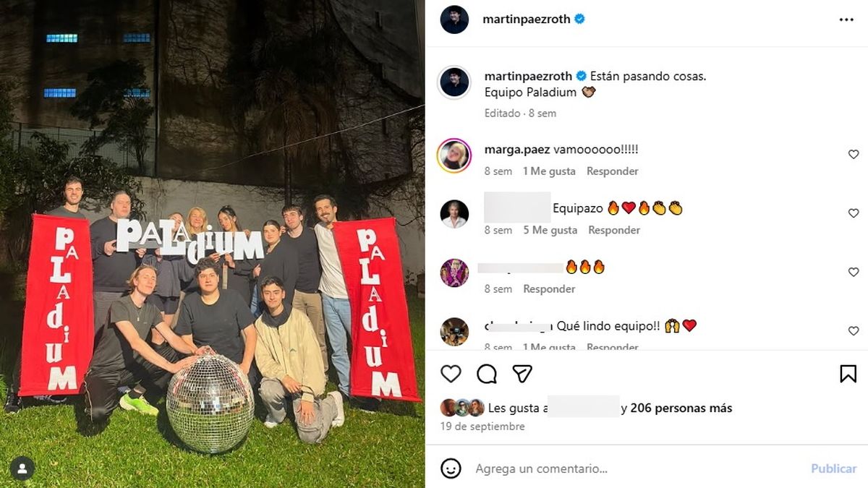
Task: Like the Equipazo comment
Action: point(854,214)
